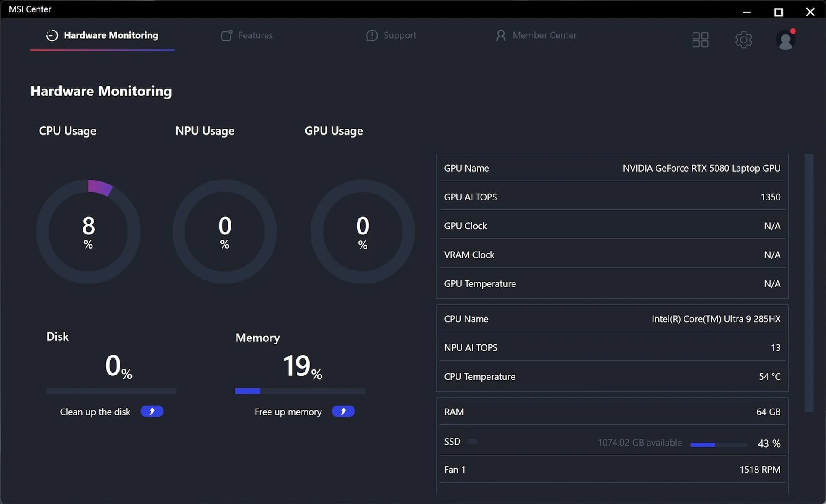Click the RAM row label
This screenshot has height=504, width=826.
(x=454, y=412)
